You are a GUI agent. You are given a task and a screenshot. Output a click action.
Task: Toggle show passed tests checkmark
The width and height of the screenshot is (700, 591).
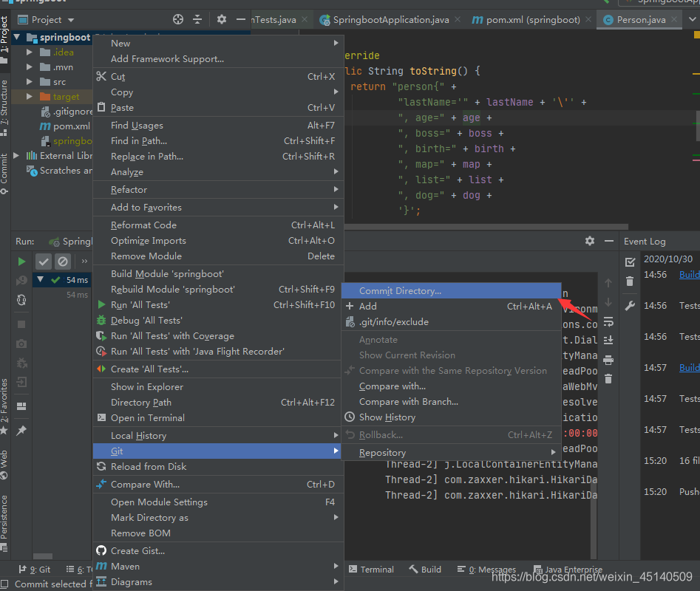tap(44, 262)
